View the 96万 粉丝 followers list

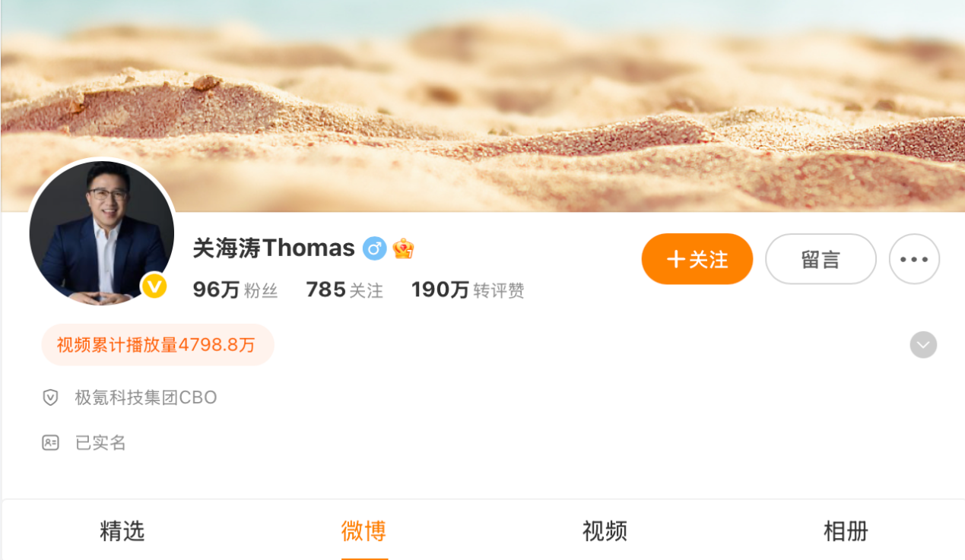tap(235, 289)
